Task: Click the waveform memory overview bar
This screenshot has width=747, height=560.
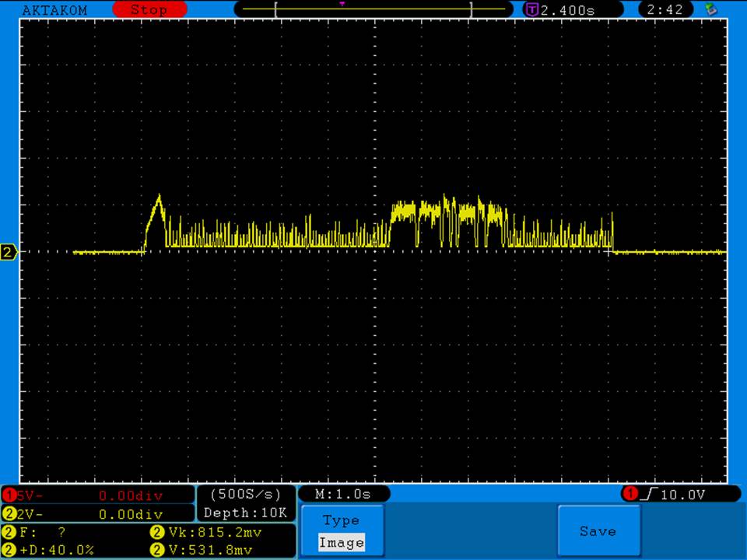Action: coord(373,9)
